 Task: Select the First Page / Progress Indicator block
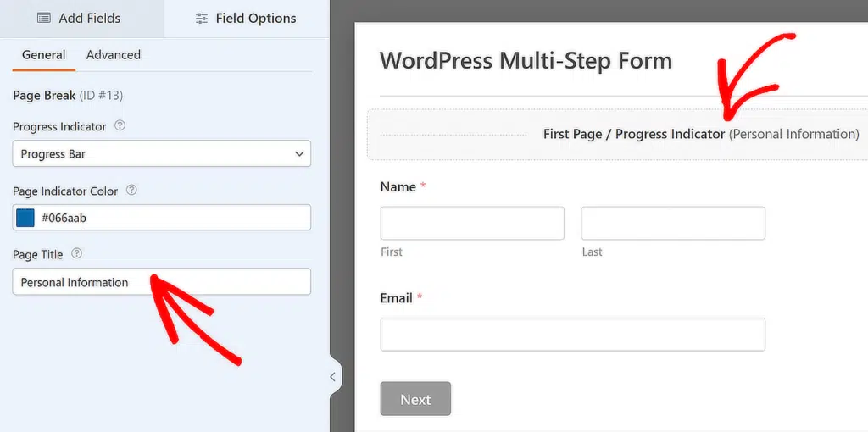pos(618,135)
